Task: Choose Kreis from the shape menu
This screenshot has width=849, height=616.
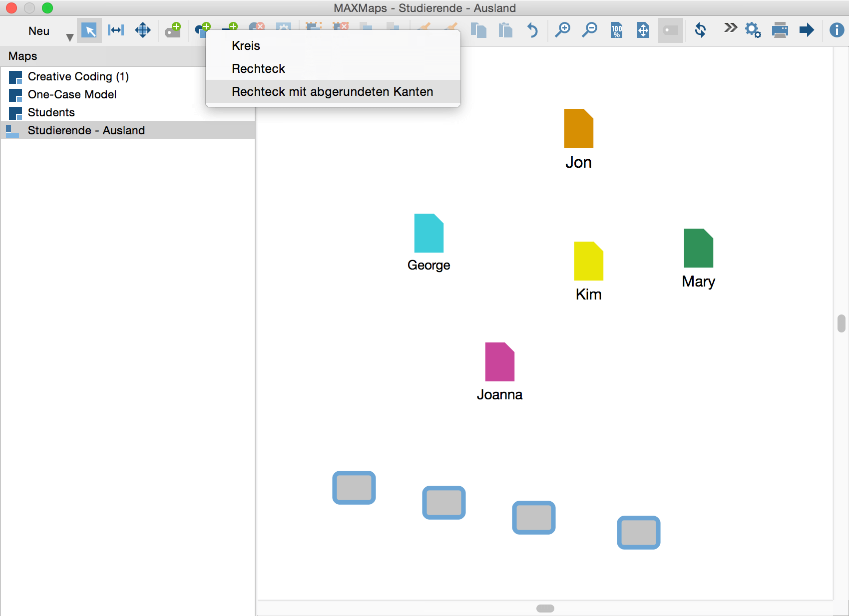Action: 333,45
